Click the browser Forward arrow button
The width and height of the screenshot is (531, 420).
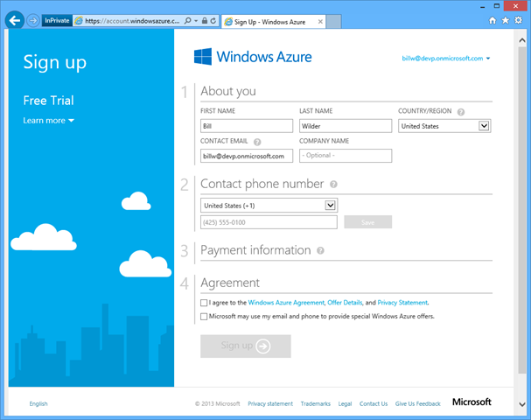tap(33, 20)
